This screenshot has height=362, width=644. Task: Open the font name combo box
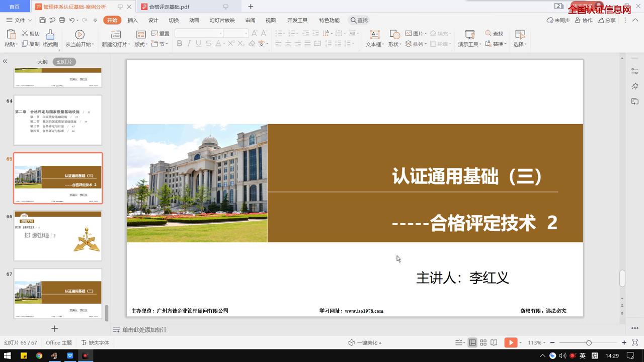click(x=199, y=33)
